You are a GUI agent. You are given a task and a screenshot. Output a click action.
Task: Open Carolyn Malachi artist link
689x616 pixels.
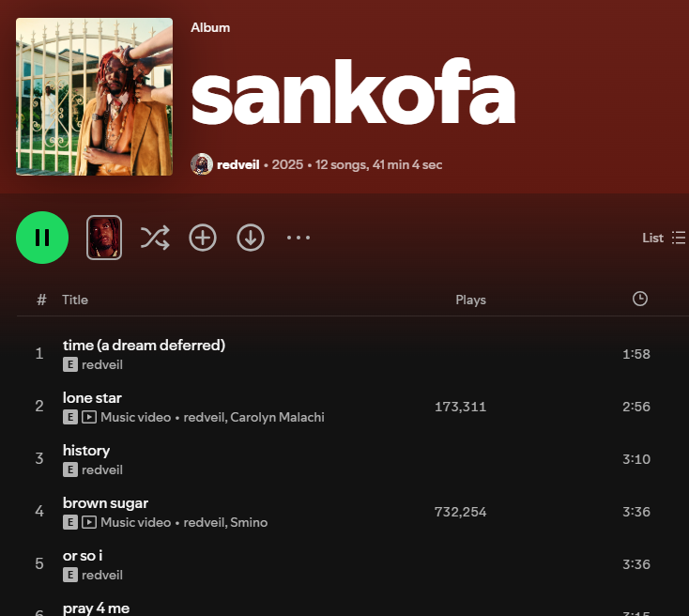click(277, 417)
